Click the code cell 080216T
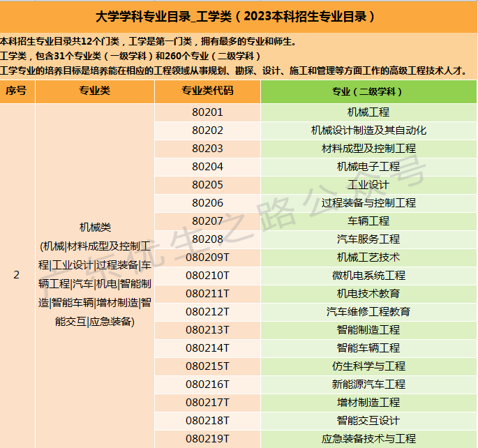The height and width of the screenshot is (448, 478). tap(208, 384)
